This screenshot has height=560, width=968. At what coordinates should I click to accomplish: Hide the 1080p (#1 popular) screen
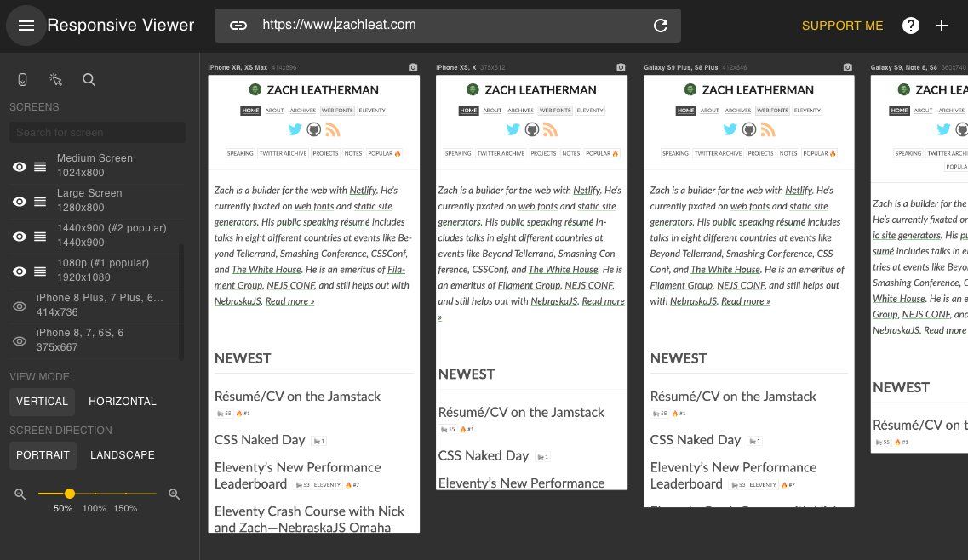[20, 271]
